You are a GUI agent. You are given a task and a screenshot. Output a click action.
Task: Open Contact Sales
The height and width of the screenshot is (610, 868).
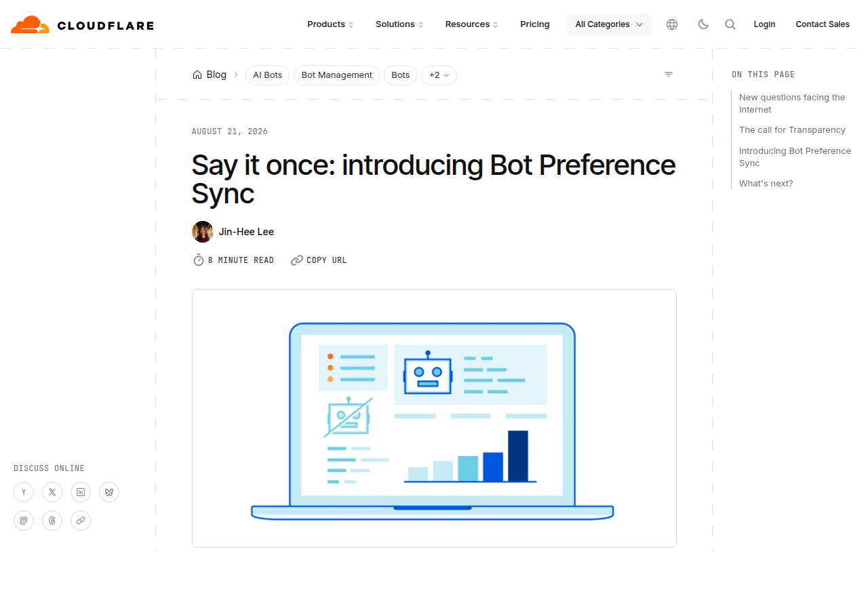823,24
